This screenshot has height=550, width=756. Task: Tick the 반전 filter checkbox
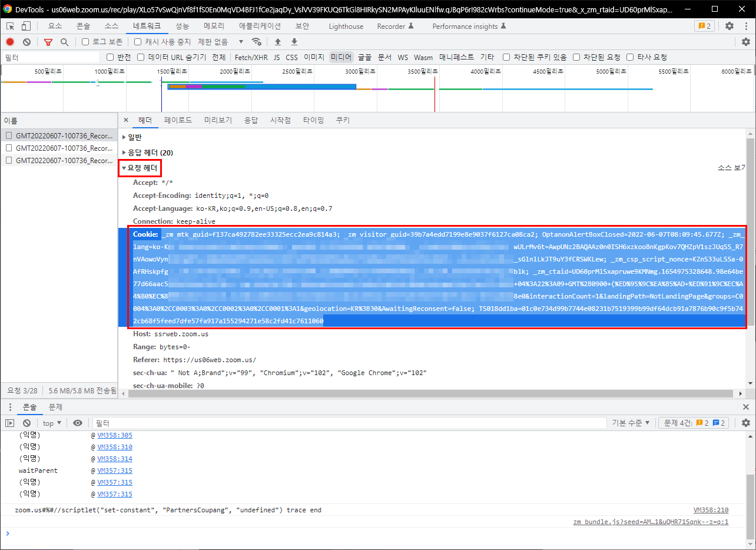point(110,57)
